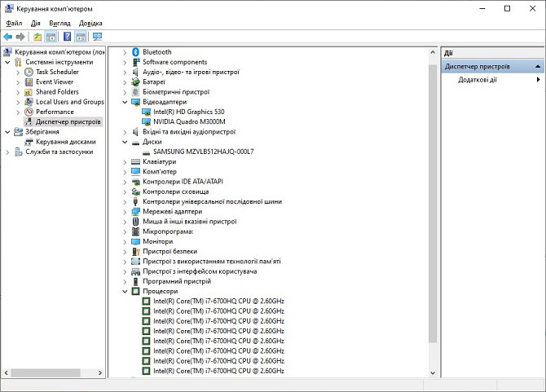Collapse the Відеоадаптери category
546x392 pixels.
point(125,103)
